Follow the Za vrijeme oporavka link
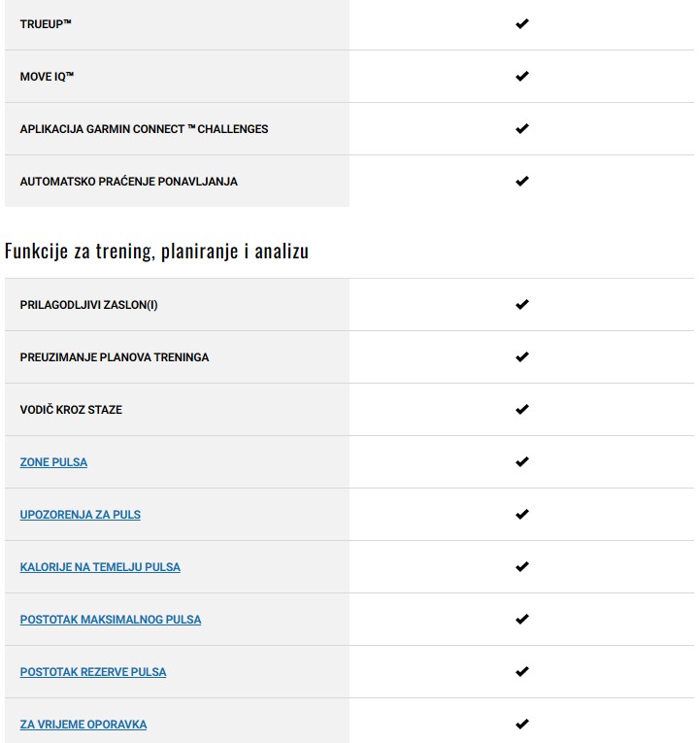 click(x=83, y=725)
